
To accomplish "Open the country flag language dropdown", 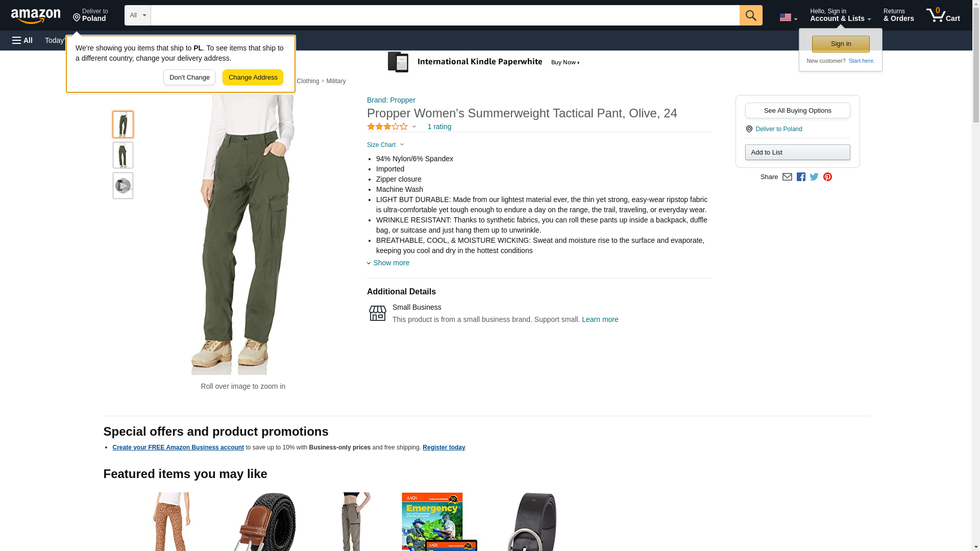I will coord(788,17).
